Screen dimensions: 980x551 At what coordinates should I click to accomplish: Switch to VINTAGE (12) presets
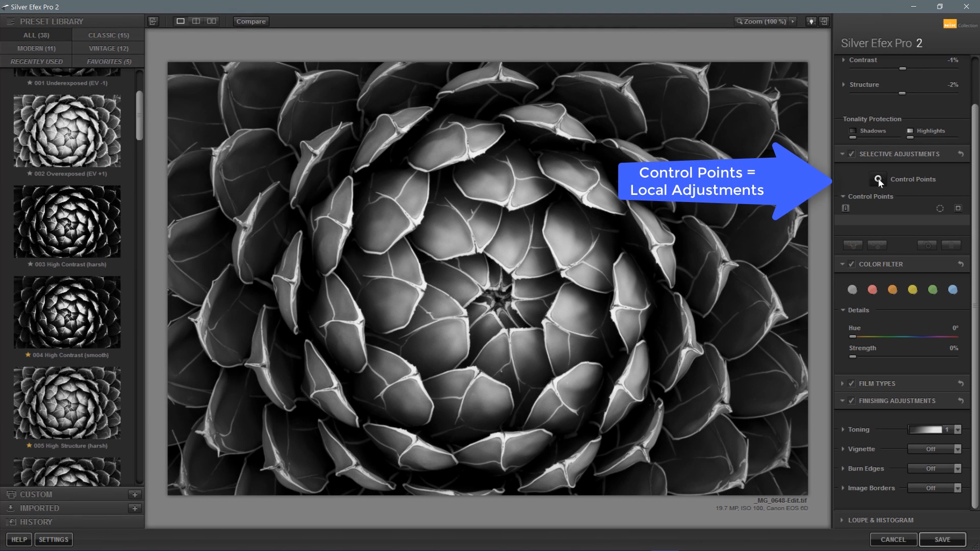pos(109,48)
